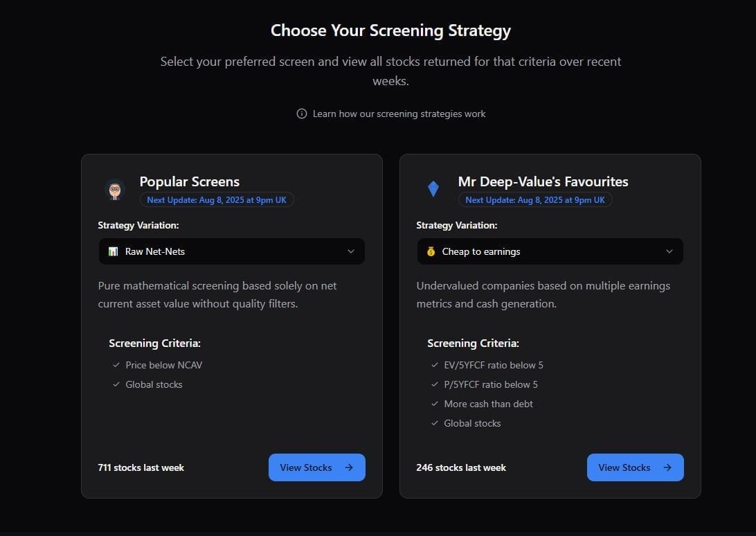Click checkmark next to More cash than debt
The height and width of the screenshot is (536, 756).
point(434,404)
